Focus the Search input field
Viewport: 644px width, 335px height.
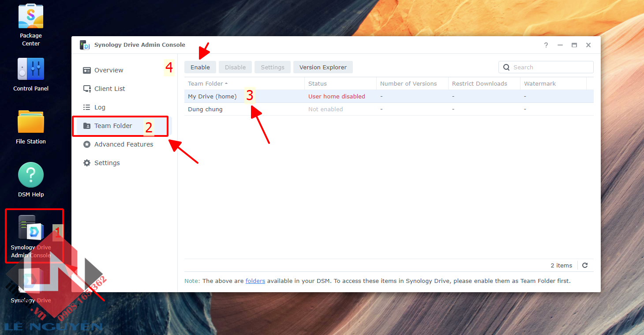pos(546,67)
